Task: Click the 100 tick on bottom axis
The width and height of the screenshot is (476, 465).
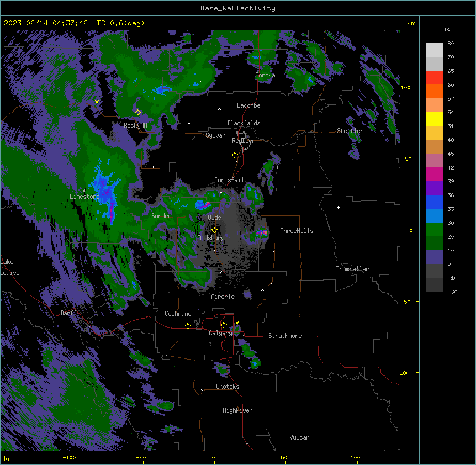Action: point(355,457)
